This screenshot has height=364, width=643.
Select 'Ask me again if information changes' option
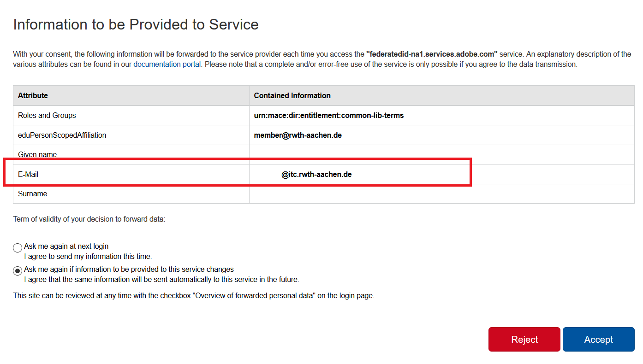(x=17, y=270)
